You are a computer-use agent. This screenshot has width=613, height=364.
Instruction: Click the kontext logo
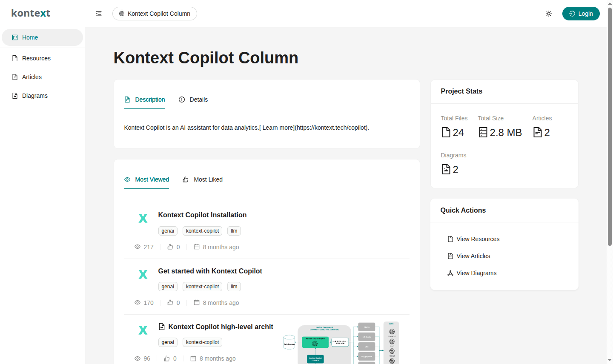(x=31, y=13)
